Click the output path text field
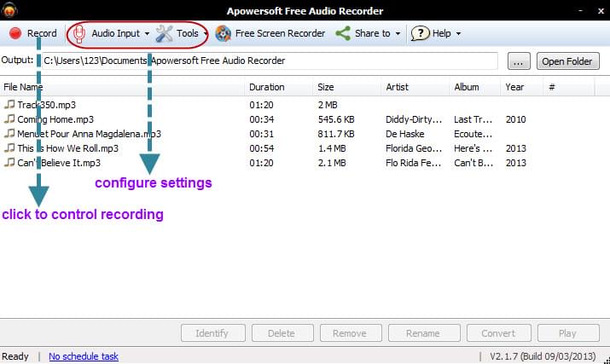Screen dimensions: 610x364 [268, 61]
